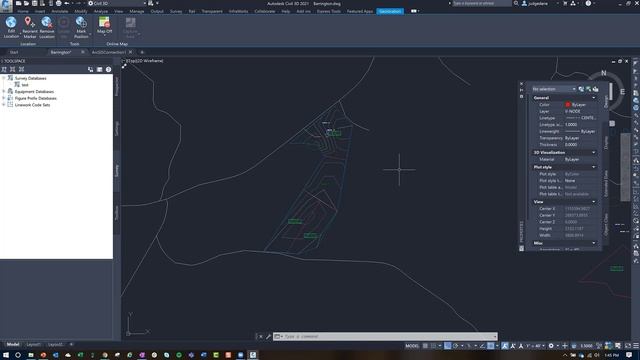640x360 pixels.
Task: Expand the Linework Code Sets node
Action: point(4,105)
